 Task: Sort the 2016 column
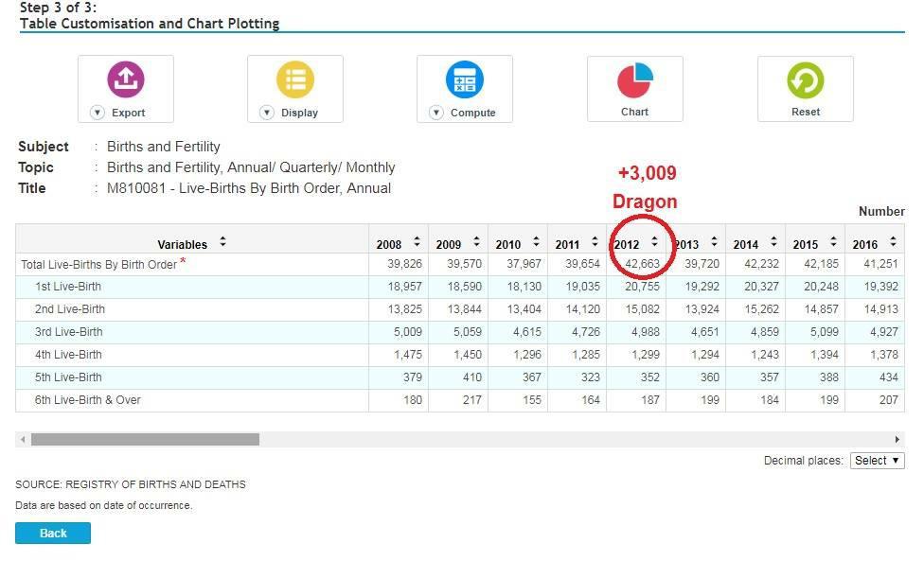[894, 241]
